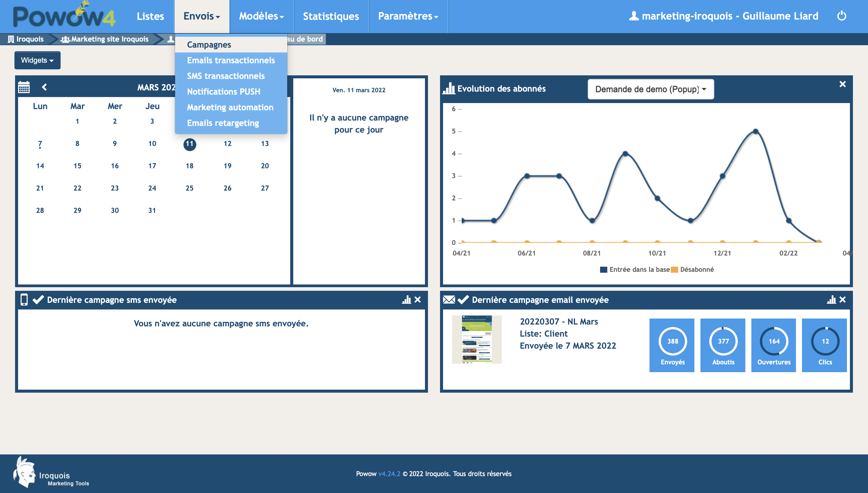Expand the Paramètres menu
This screenshot has width=868, height=493.
point(407,16)
